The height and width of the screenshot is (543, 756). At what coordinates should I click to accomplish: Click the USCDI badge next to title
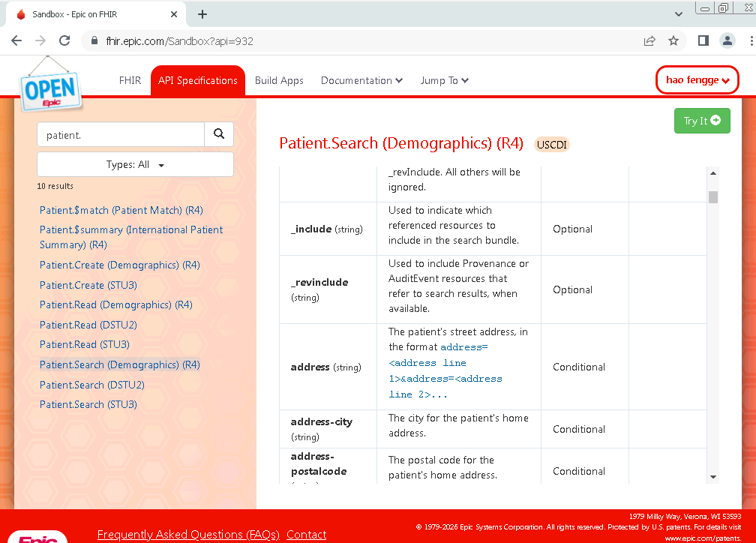coord(552,145)
